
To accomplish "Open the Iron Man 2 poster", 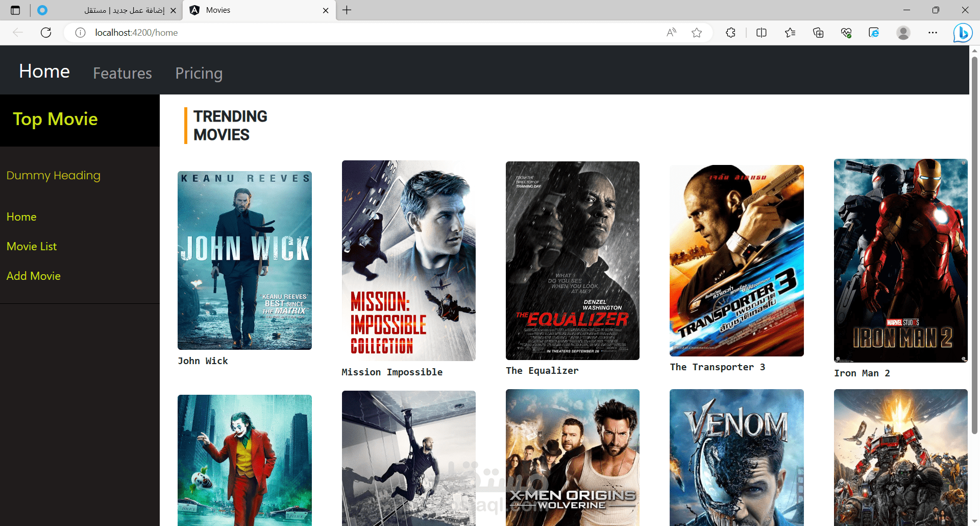I will [x=901, y=260].
